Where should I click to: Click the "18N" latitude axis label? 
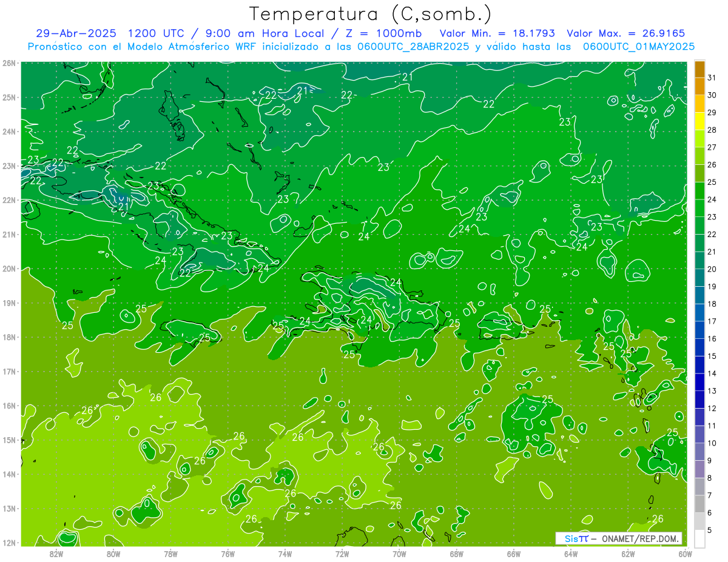(9, 337)
